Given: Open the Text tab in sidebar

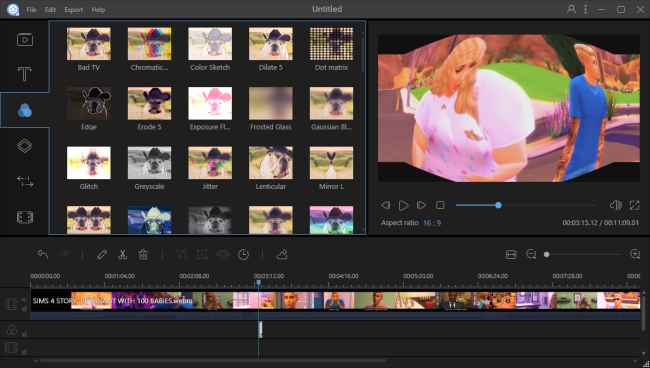Looking at the screenshot, I should coord(25,74).
